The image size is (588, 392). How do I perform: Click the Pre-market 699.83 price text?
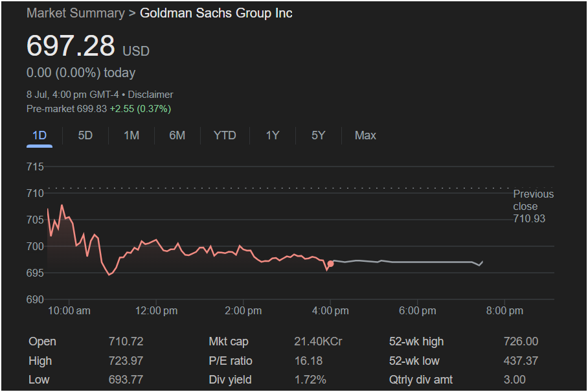click(67, 109)
